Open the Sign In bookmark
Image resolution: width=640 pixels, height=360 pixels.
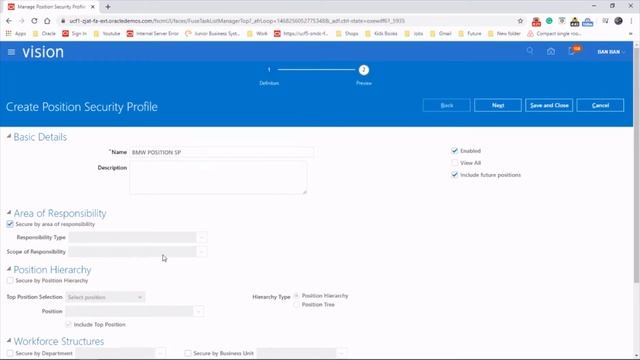(74, 33)
